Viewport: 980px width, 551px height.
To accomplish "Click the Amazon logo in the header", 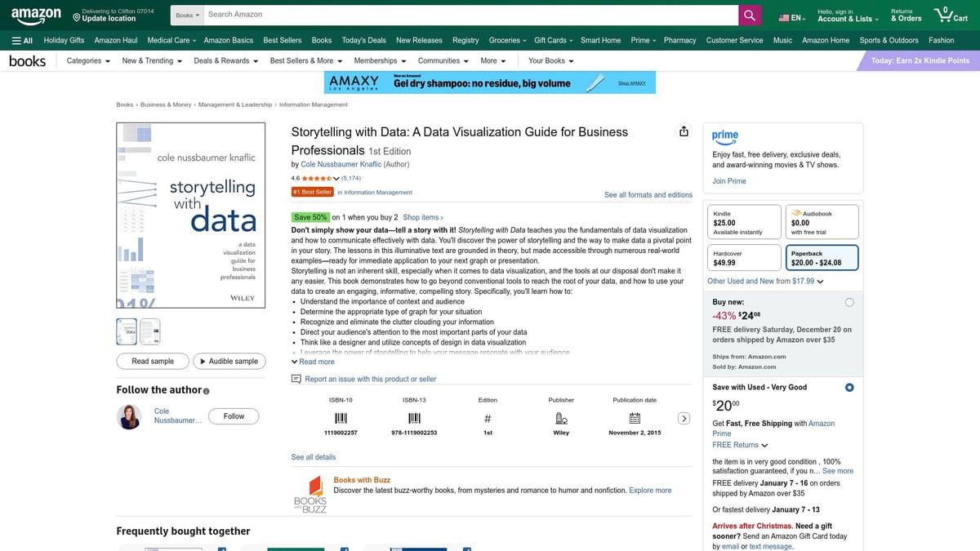I will point(35,14).
